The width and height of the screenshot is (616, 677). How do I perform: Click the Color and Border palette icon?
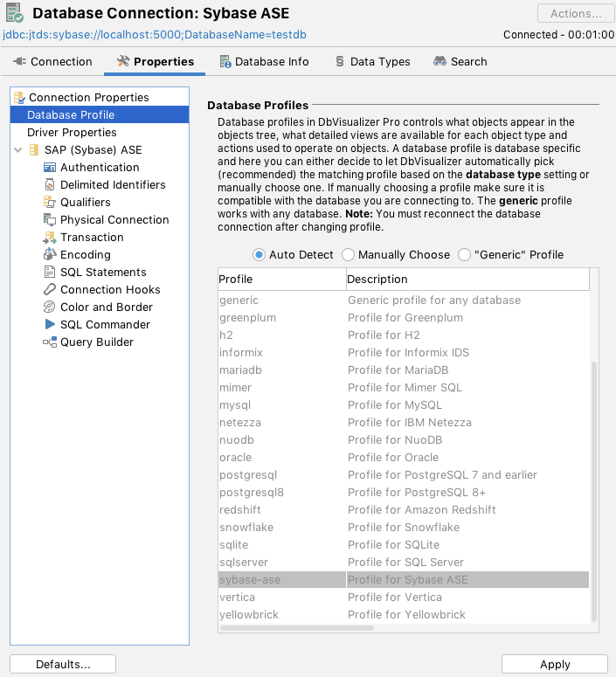[x=50, y=307]
